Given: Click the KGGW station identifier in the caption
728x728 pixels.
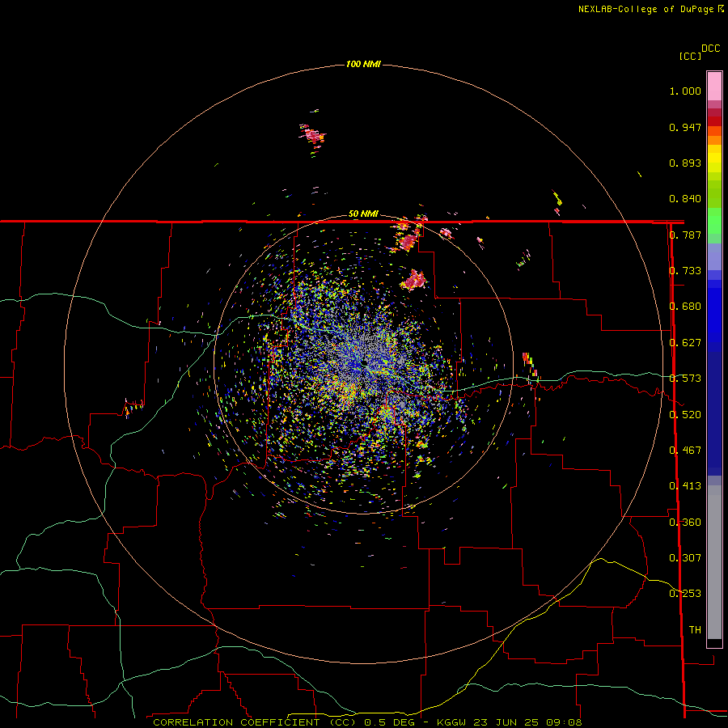Looking at the screenshot, I should click(453, 722).
